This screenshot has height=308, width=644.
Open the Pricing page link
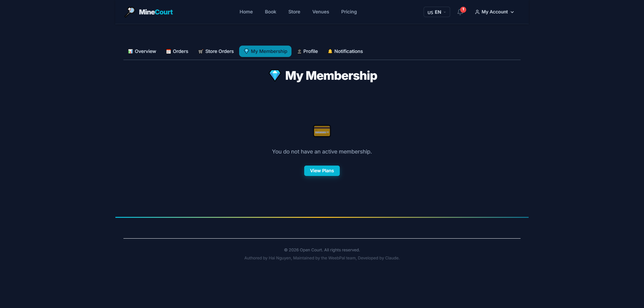pyautogui.click(x=349, y=12)
